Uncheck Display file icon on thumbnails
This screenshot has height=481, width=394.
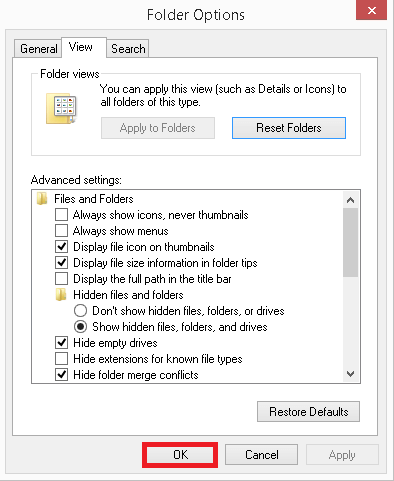click(61, 247)
